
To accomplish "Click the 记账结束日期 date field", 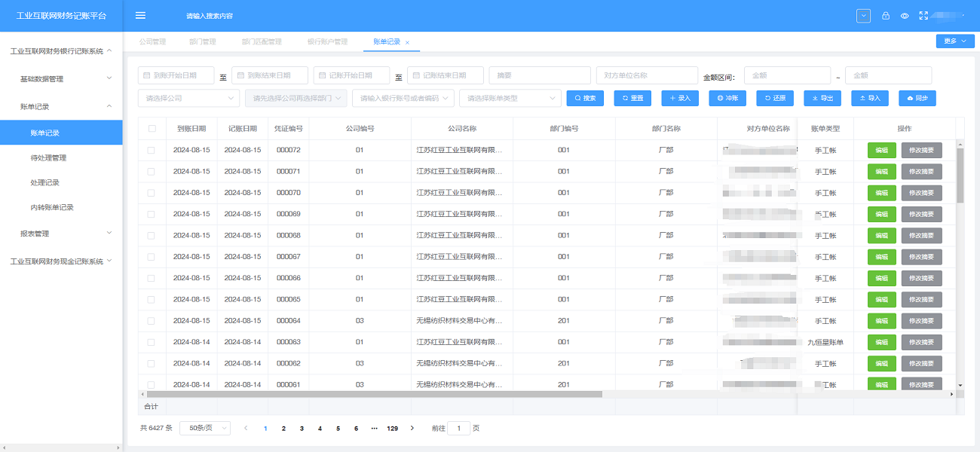I will (445, 75).
